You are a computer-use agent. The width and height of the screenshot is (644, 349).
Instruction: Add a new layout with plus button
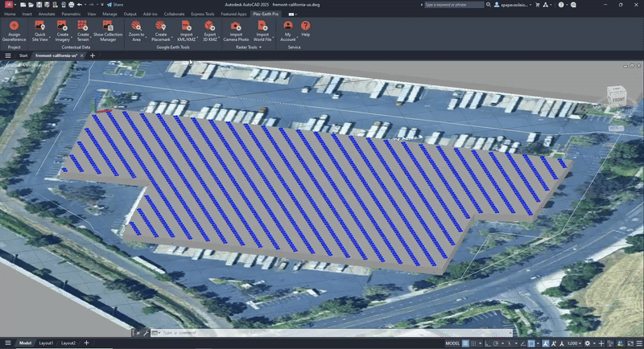pos(86,343)
